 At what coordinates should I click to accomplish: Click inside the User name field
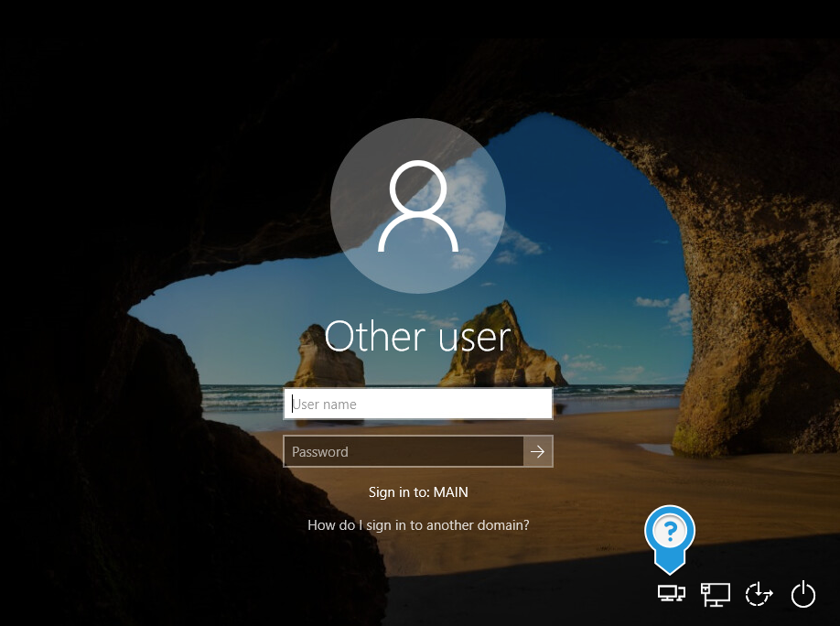tap(417, 404)
